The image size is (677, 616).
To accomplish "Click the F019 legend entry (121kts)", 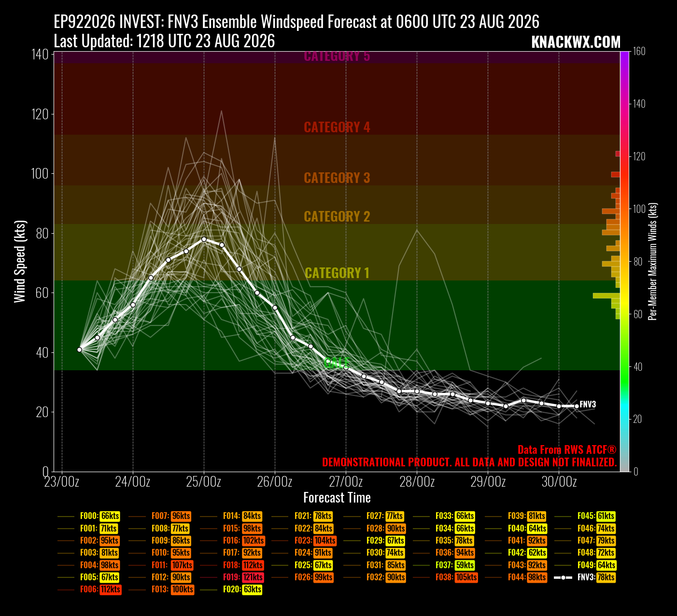I will point(232,577).
